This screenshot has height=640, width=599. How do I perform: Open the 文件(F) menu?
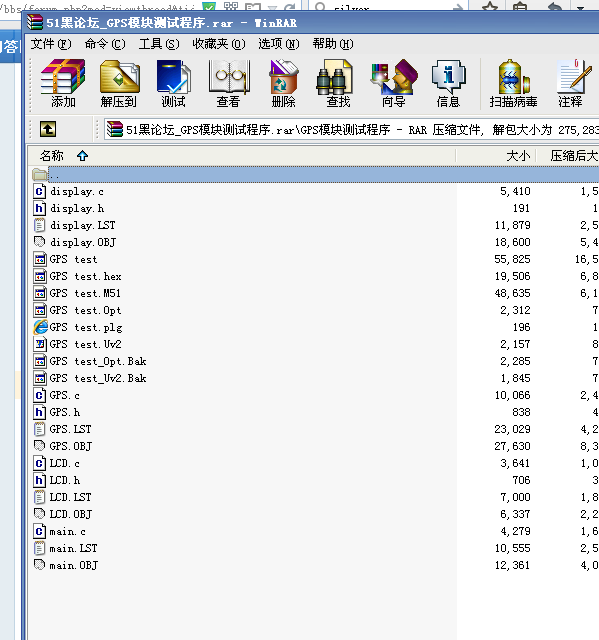pos(51,44)
